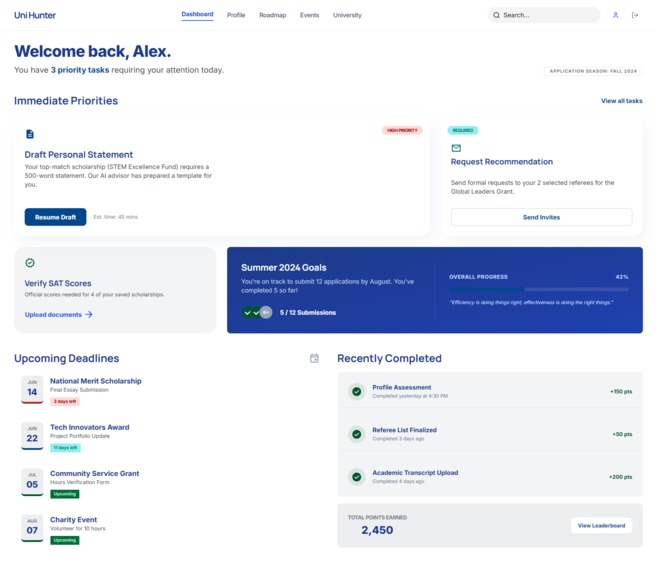This screenshot has height=573, width=657.
Task: Click the UniHunter logo
Action: click(x=35, y=15)
